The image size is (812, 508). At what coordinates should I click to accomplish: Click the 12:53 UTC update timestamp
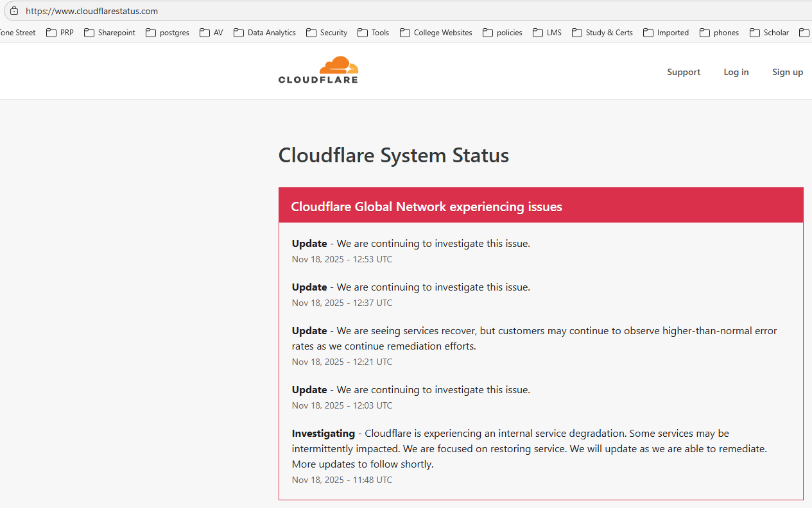(342, 259)
